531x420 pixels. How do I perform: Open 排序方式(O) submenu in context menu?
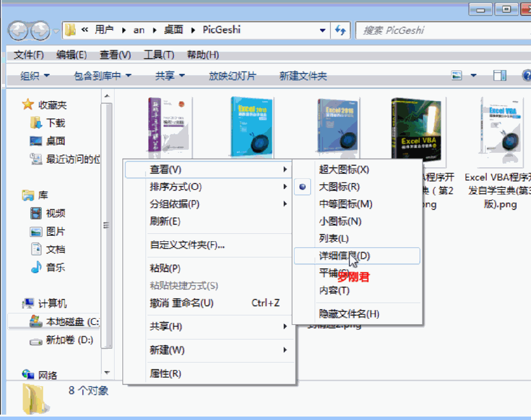click(x=208, y=187)
